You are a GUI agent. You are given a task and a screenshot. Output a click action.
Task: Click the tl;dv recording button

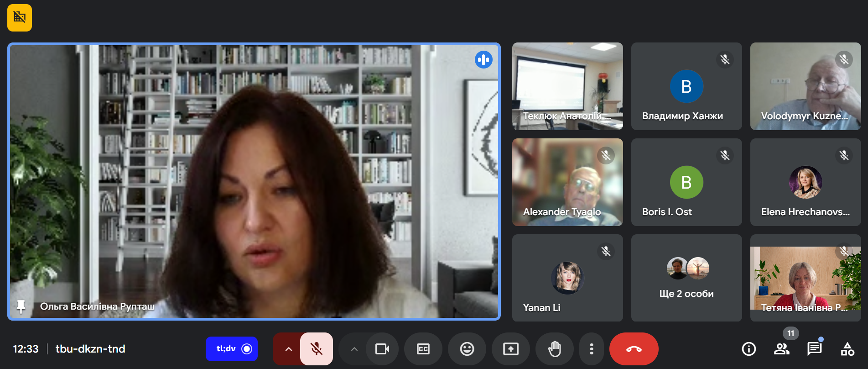coord(232,349)
